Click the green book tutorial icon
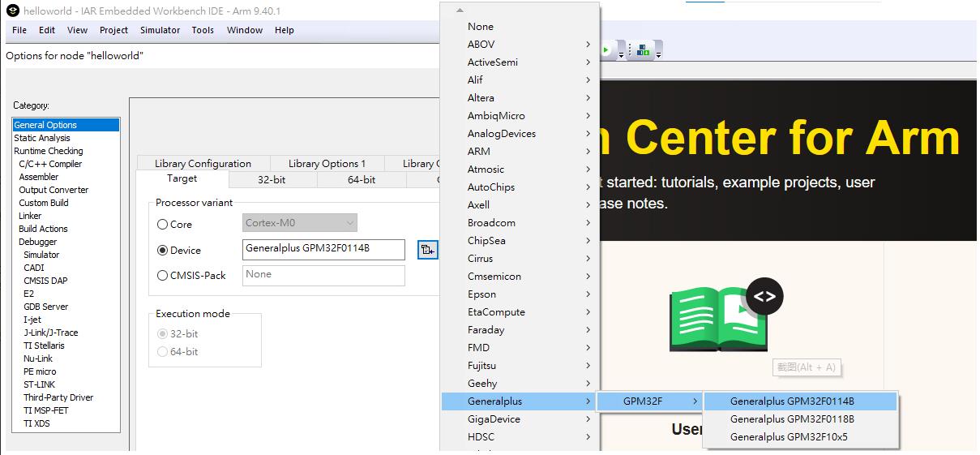The width and height of the screenshot is (980, 455). click(718, 318)
